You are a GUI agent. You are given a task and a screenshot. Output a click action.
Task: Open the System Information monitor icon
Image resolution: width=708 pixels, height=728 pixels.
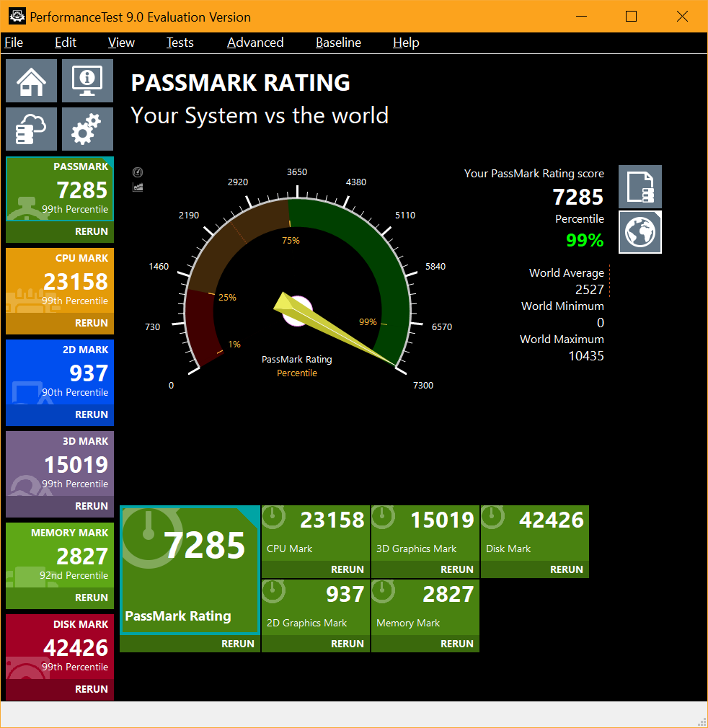87,80
